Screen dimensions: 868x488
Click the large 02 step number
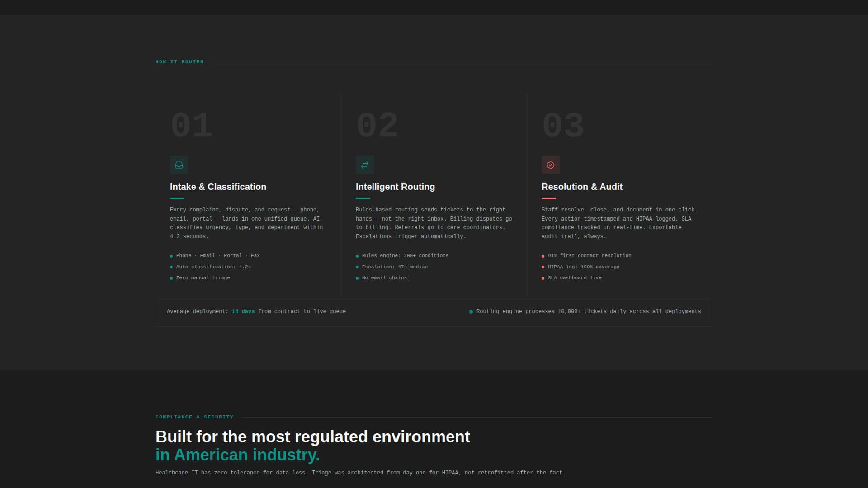click(x=377, y=126)
